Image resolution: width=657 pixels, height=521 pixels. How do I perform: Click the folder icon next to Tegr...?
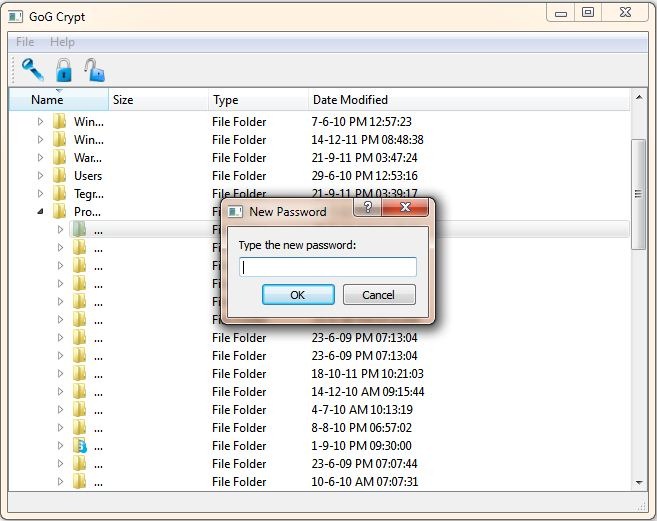coord(59,194)
